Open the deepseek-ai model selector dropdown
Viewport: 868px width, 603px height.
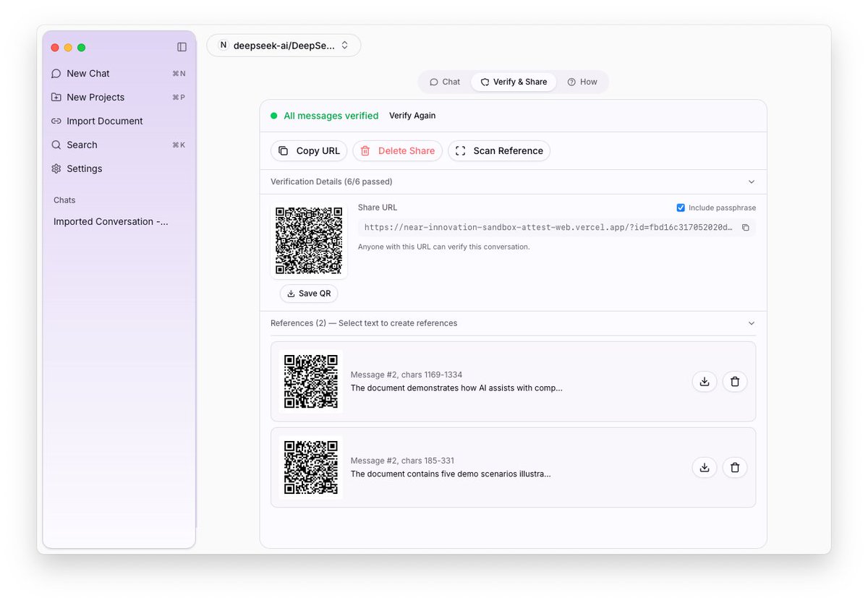pyautogui.click(x=284, y=45)
